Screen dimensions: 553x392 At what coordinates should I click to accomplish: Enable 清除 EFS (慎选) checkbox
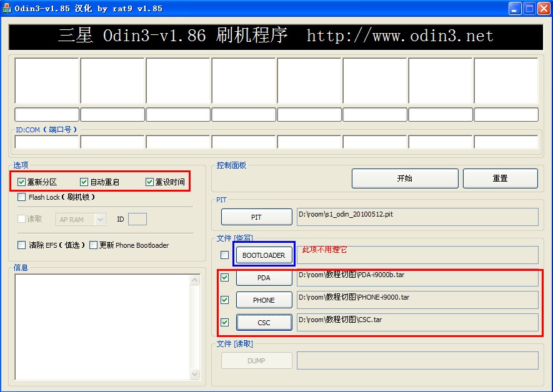click(21, 245)
